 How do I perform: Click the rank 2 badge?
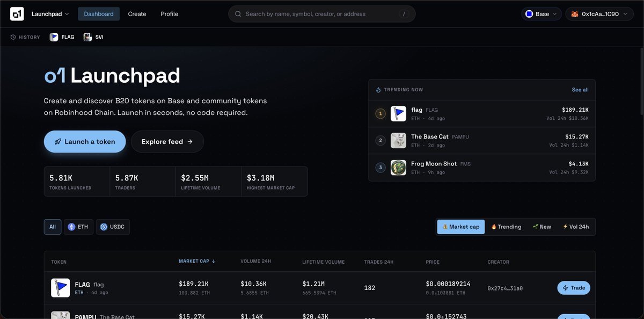[x=380, y=141]
